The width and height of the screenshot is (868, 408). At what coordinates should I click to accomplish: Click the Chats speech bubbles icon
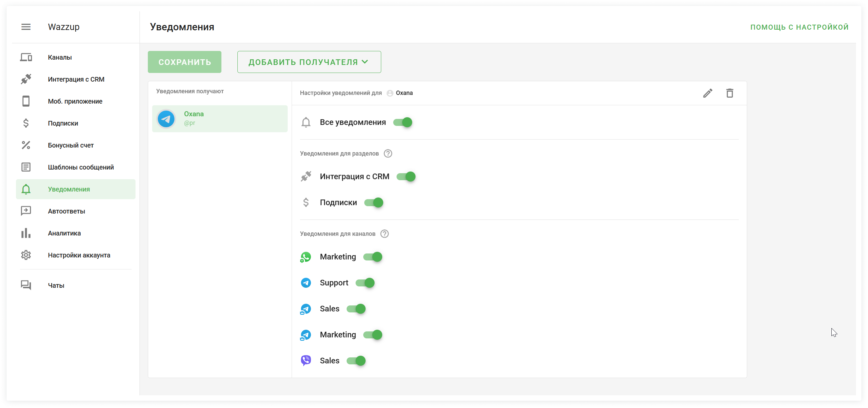tap(26, 285)
